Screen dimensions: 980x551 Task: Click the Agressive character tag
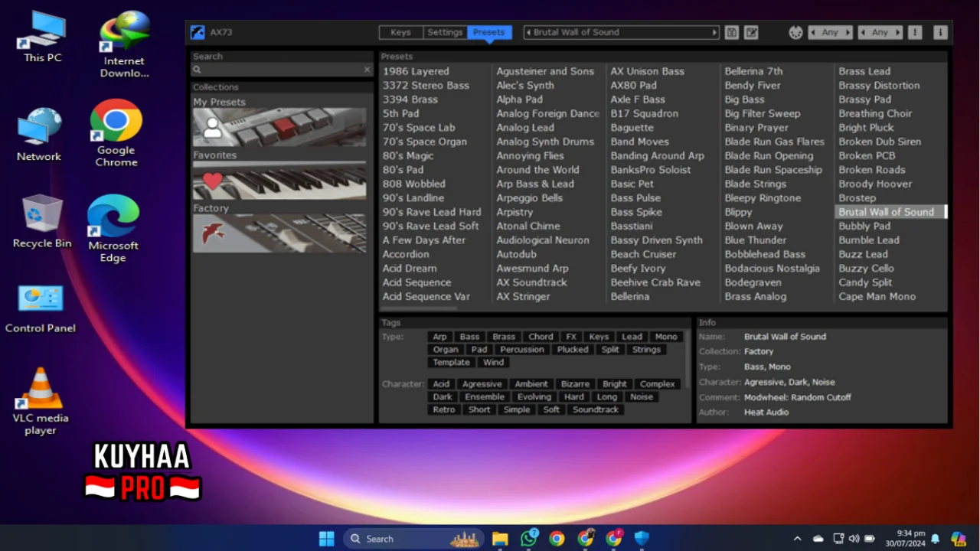tap(482, 384)
